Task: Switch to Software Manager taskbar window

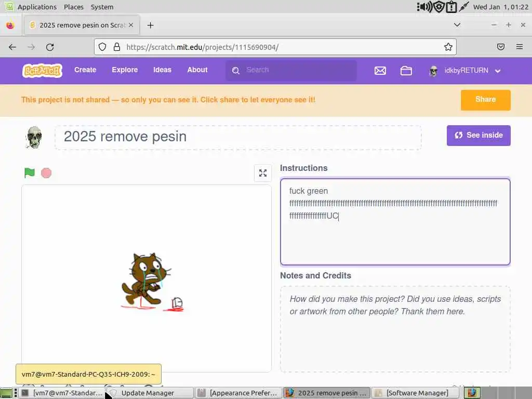Action: pos(416,393)
